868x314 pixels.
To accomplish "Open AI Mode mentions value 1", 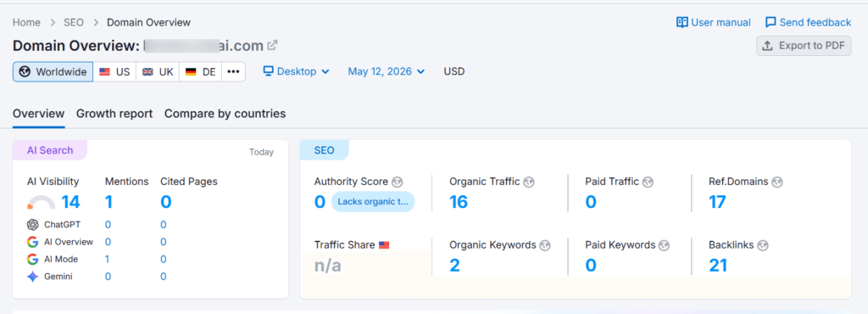I will [108, 259].
